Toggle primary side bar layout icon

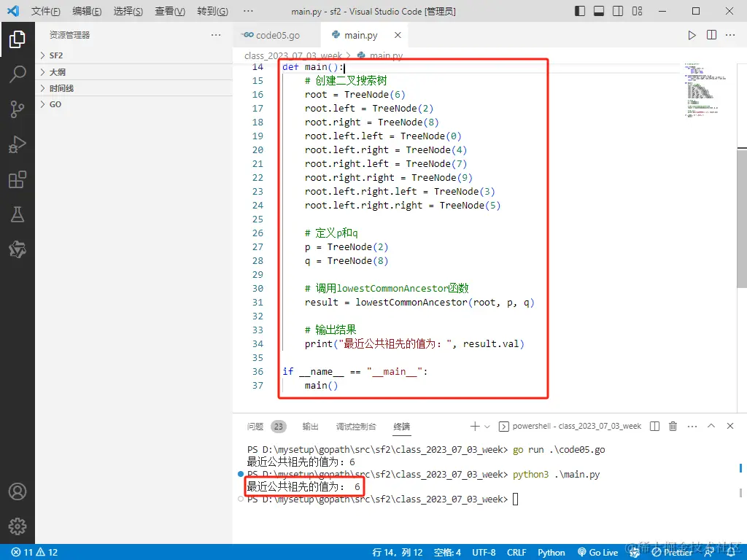coord(580,11)
